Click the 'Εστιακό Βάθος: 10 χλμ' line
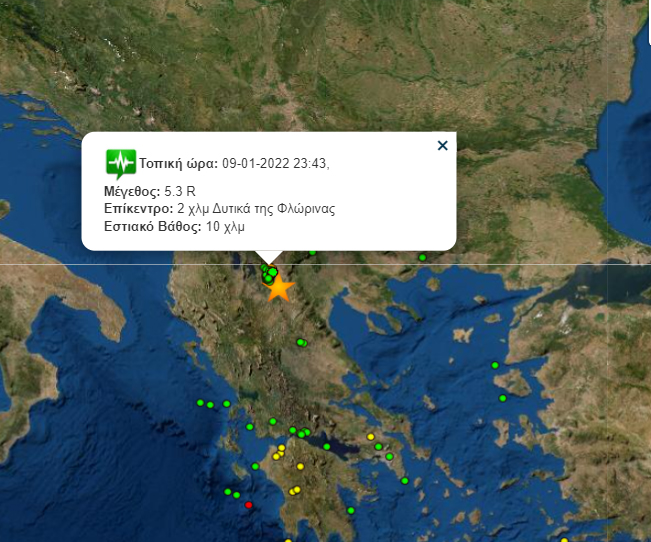Screen dimensions: 651x542 pos(174,227)
